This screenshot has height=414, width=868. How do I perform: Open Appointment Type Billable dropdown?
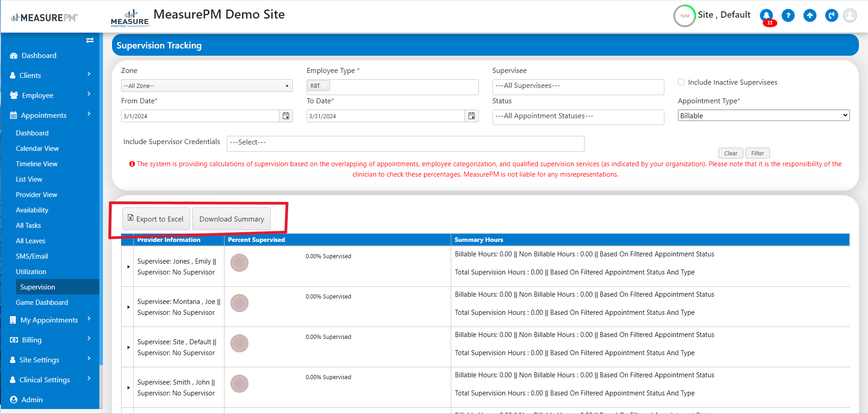point(764,116)
